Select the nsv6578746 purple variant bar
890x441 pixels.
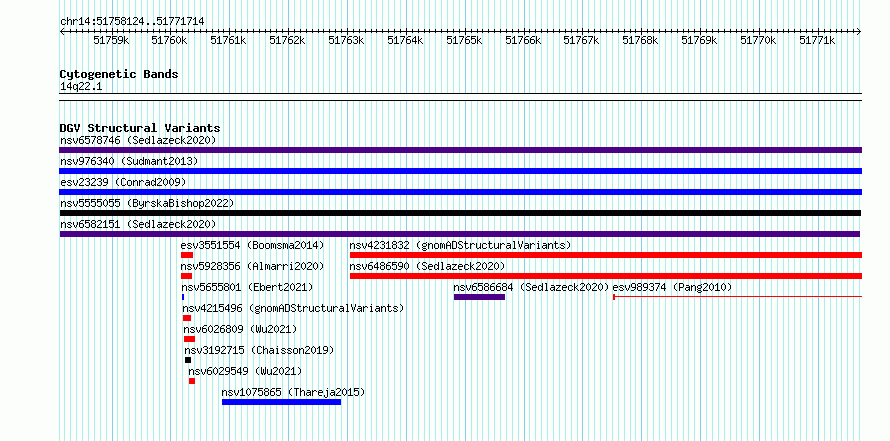pos(460,150)
